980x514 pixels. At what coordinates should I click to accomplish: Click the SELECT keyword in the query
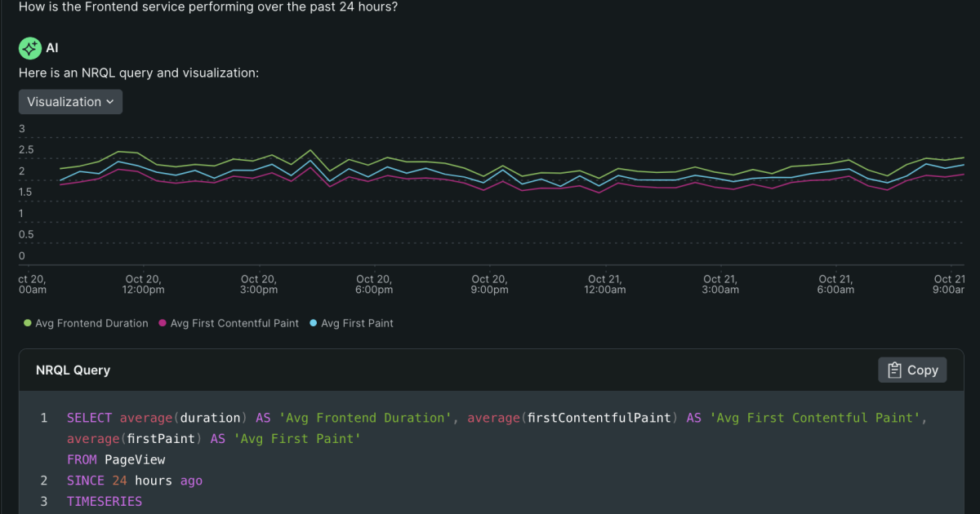(89, 417)
